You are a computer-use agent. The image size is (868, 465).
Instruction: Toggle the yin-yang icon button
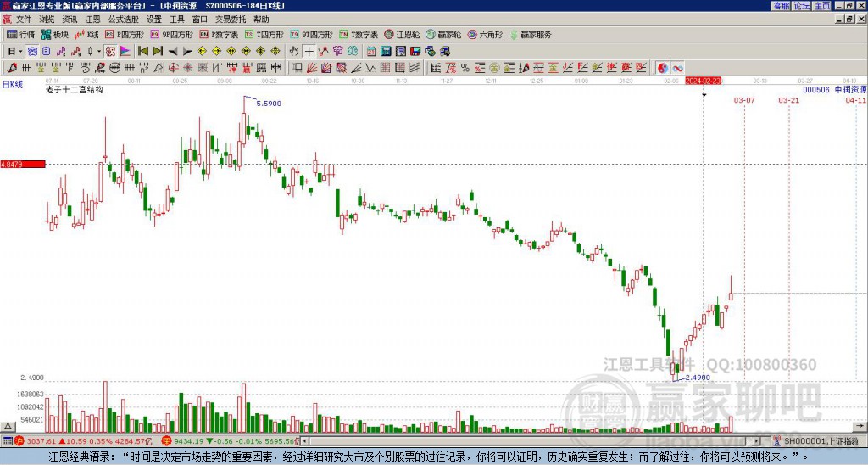[663, 68]
